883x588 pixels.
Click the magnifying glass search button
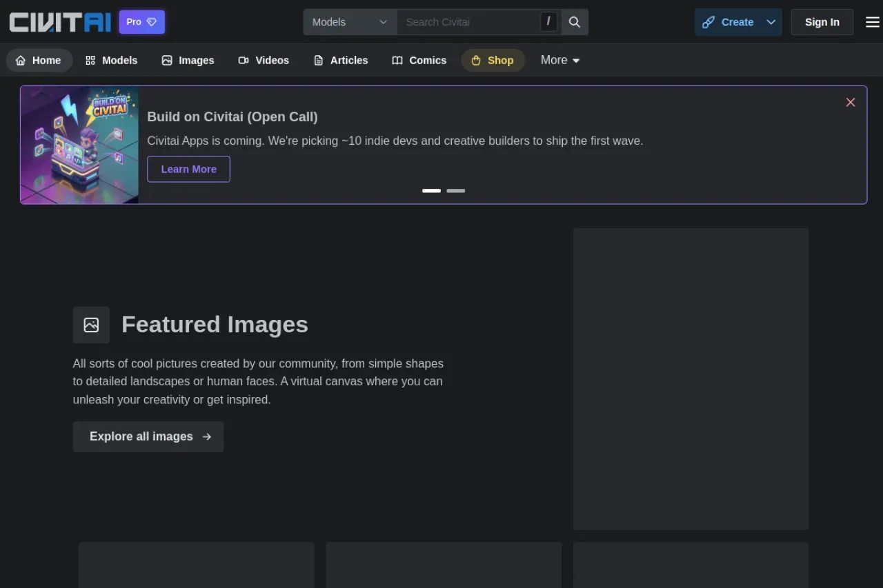[x=575, y=22]
